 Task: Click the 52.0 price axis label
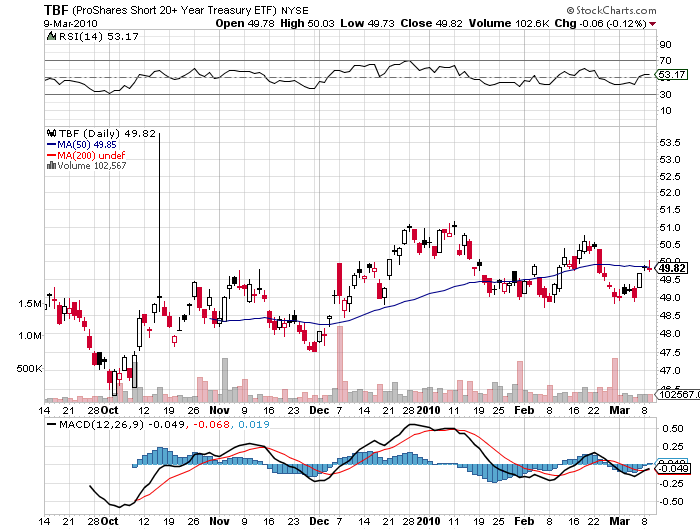click(670, 192)
